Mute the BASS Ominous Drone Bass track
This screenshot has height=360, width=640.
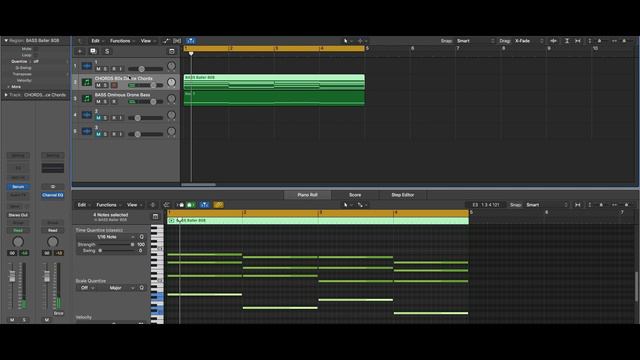pyautogui.click(x=98, y=102)
